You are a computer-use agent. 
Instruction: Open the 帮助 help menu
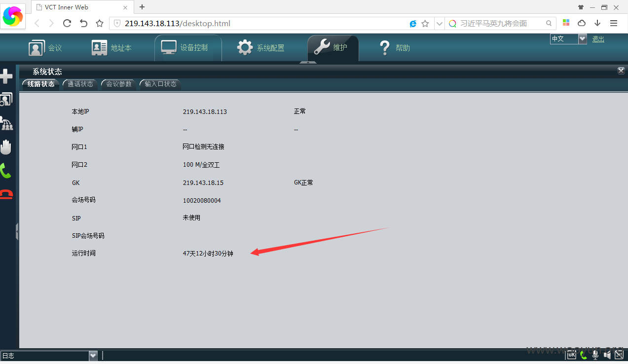tap(395, 48)
